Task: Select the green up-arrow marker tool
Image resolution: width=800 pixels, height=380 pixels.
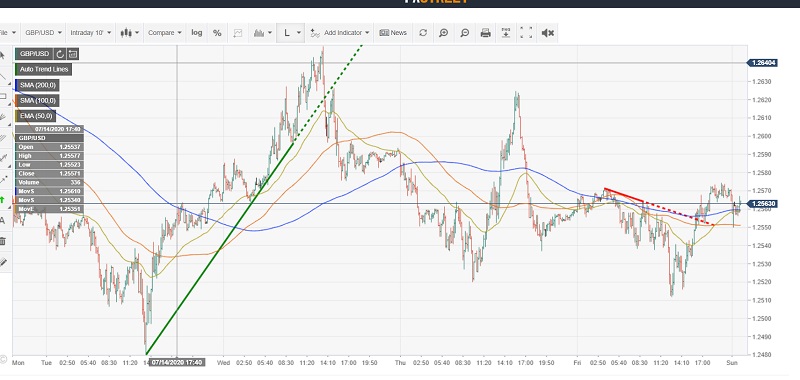Action: pos(3,200)
